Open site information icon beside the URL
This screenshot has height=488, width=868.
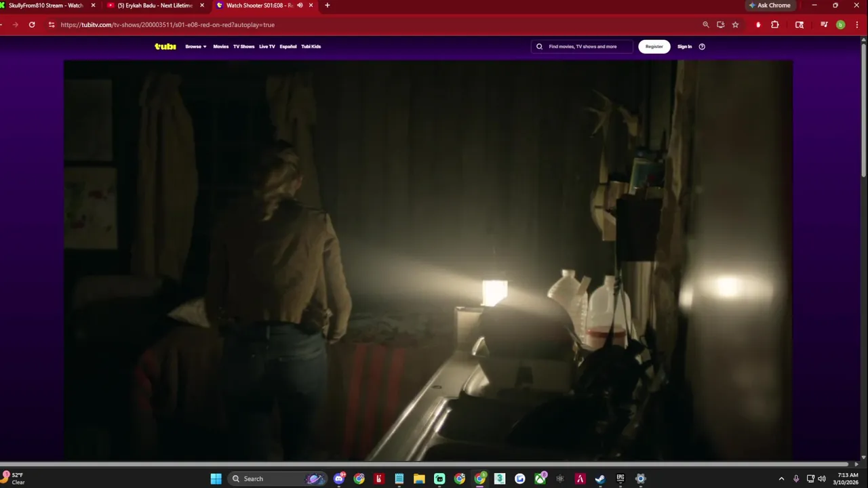(51, 24)
